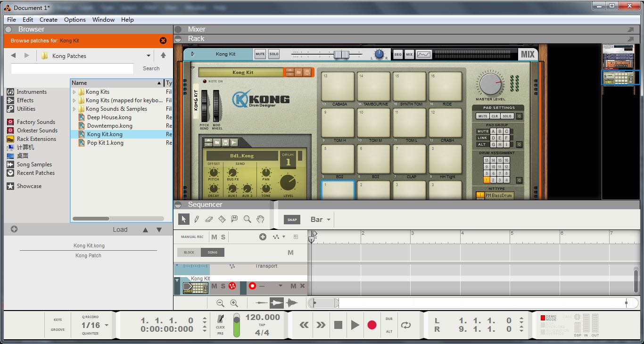Select the Magnify tool in sequencer

pyautogui.click(x=247, y=219)
